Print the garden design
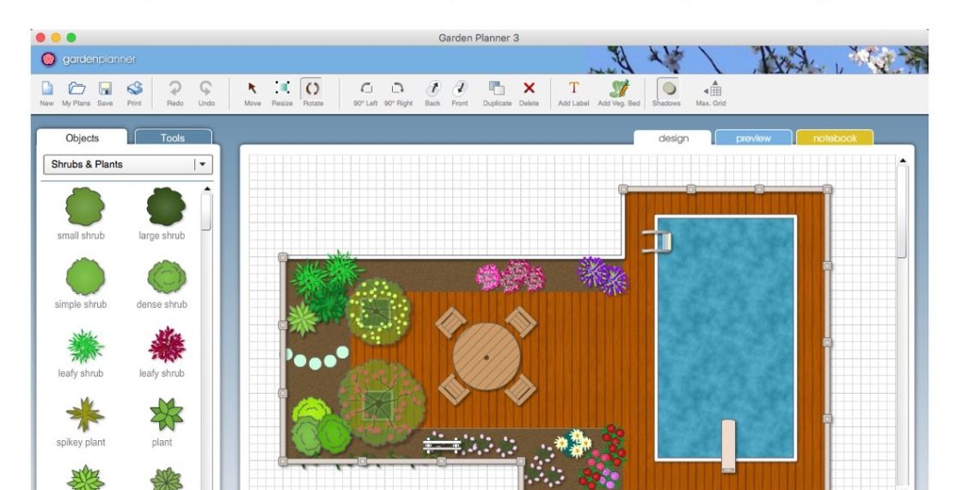 pyautogui.click(x=134, y=89)
